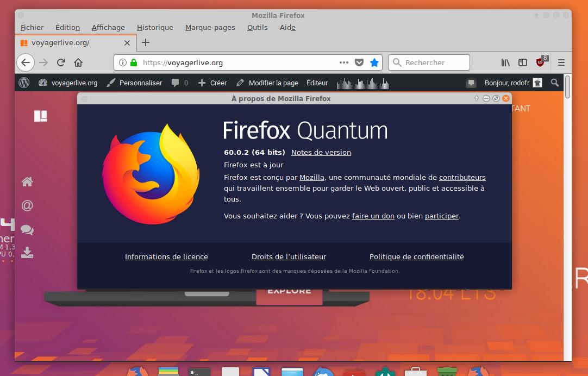Open the Aide menu
This screenshot has height=376, width=588.
(287, 27)
